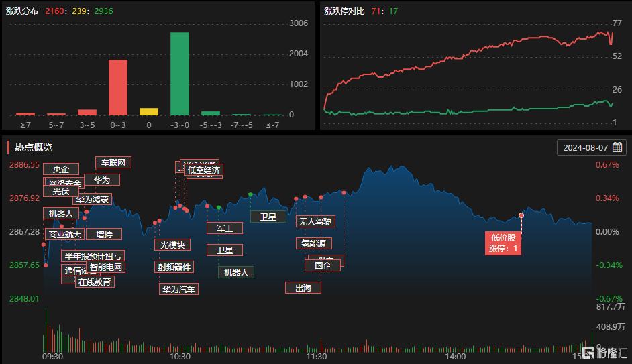Image resolution: width=632 pixels, height=364 pixels.
Task: Select the 商业航天 tag
Action: pyautogui.click(x=64, y=235)
